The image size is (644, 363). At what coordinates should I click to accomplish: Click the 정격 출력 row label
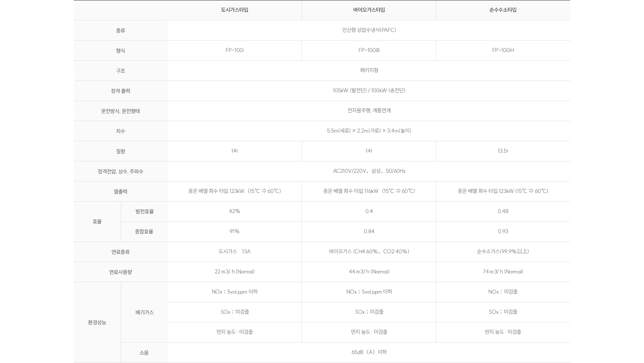pos(120,91)
